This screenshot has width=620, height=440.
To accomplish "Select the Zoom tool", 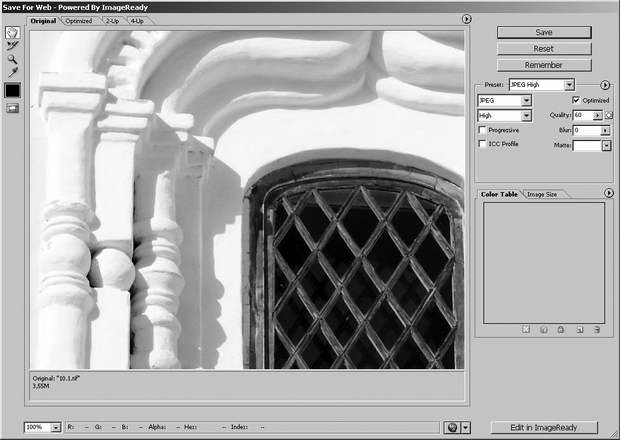I will click(x=13, y=60).
